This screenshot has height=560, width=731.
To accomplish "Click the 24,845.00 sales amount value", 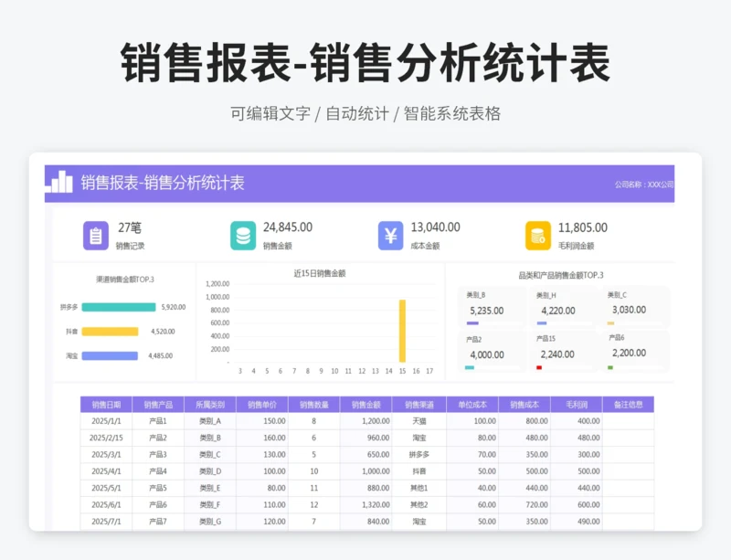I will click(x=288, y=227).
